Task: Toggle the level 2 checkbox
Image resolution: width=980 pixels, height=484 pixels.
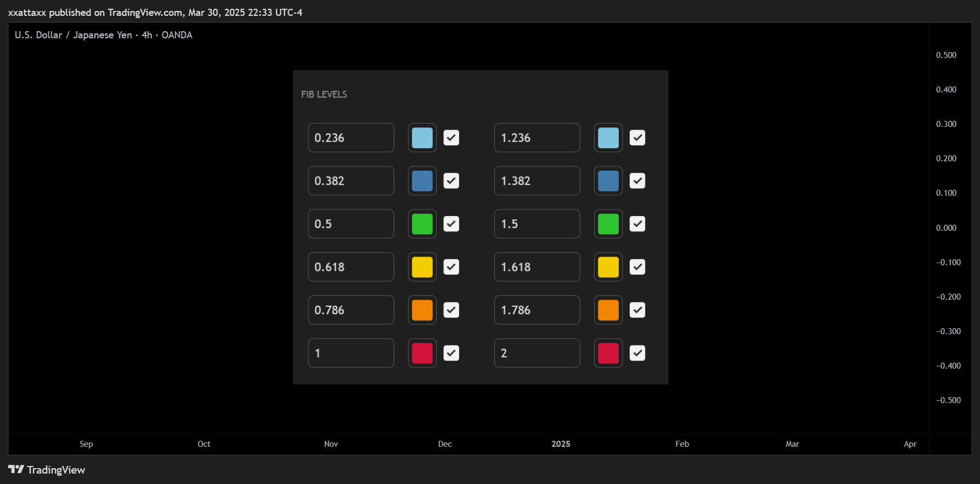Action: [637, 353]
